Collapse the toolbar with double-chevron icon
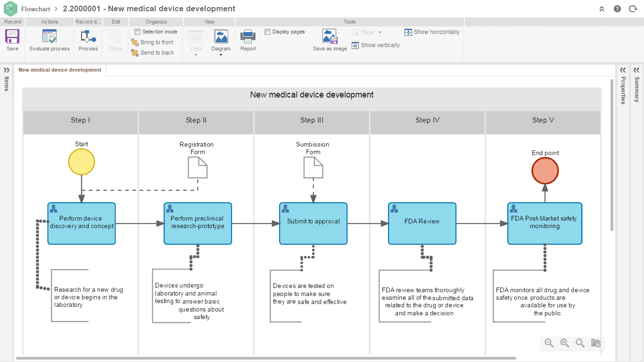 point(602,9)
